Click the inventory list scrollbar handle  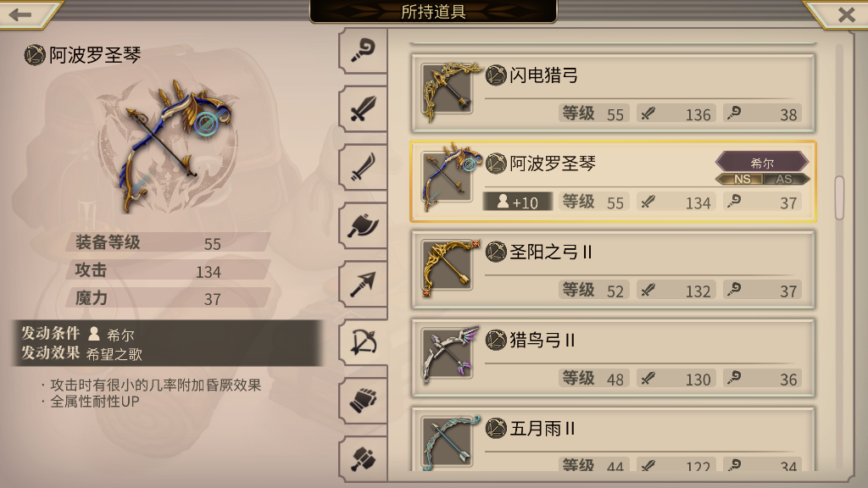click(x=839, y=198)
